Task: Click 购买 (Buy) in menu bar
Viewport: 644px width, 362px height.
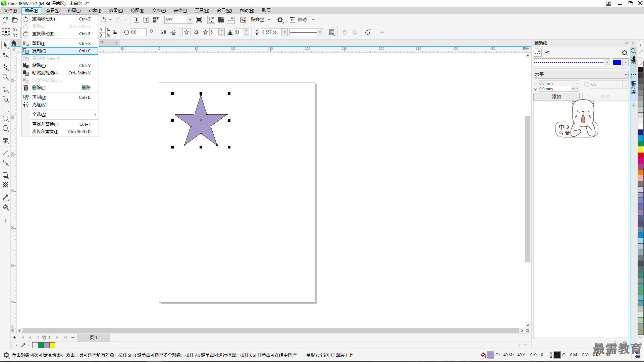Action: click(266, 10)
